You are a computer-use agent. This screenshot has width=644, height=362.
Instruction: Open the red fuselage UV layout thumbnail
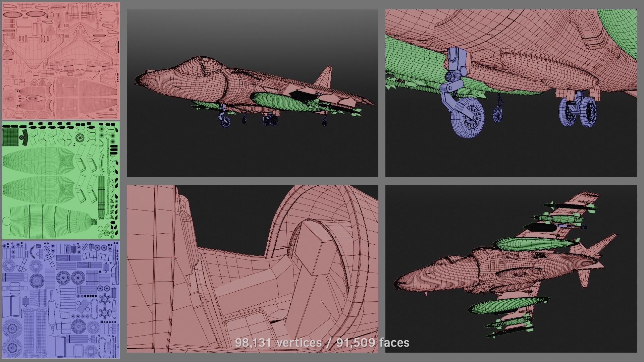(61, 61)
